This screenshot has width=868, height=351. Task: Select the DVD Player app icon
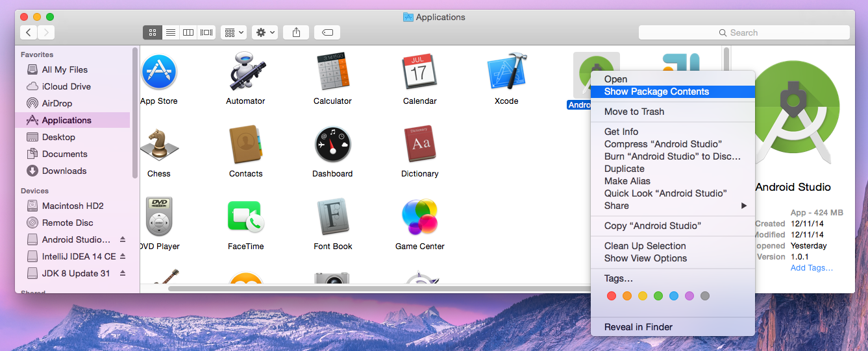pos(158,217)
